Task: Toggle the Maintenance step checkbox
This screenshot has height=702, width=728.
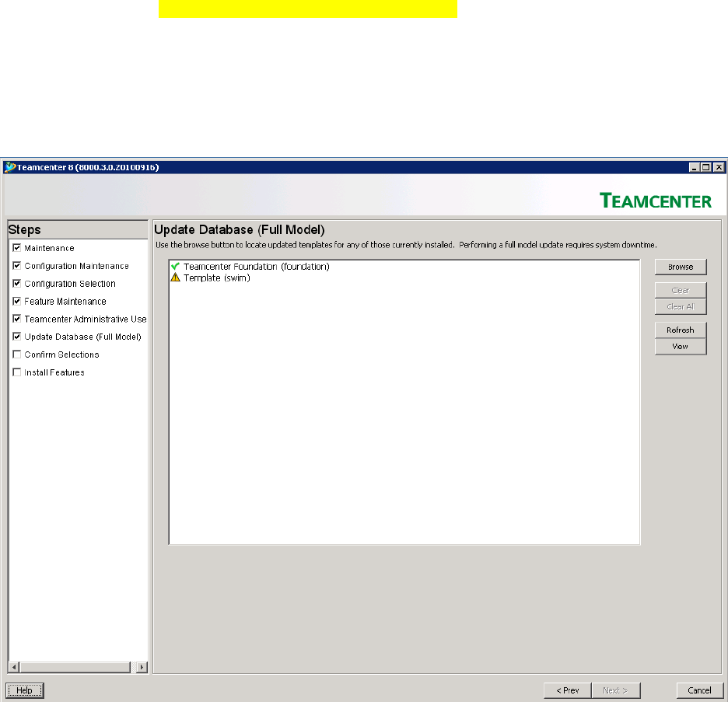Action: tap(16, 248)
